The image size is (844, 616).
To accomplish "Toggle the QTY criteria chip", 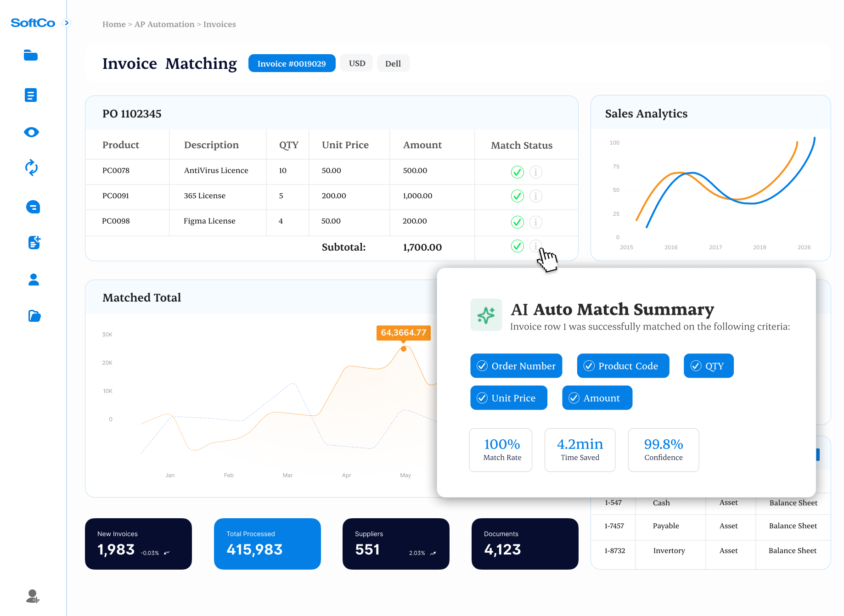I will click(709, 366).
